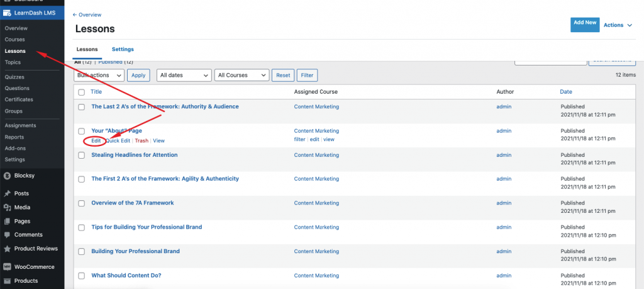Click the Product Reviews star icon

tap(7, 249)
